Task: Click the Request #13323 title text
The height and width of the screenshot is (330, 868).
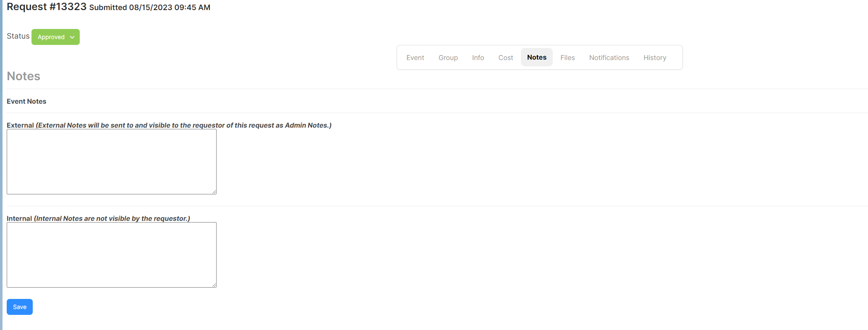Action: click(47, 7)
